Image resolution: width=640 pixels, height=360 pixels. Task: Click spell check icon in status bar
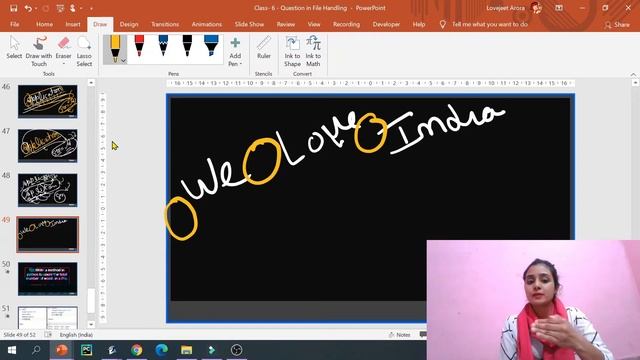[x=48, y=335]
